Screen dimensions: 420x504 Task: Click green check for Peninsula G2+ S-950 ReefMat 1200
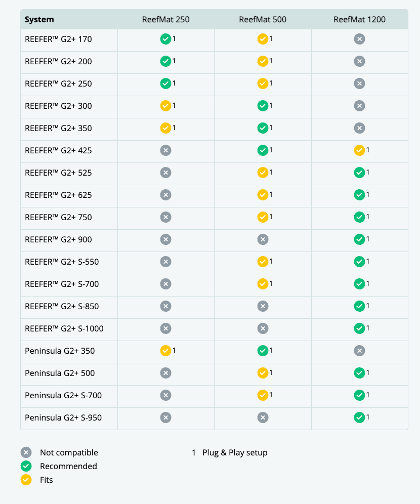tap(359, 417)
